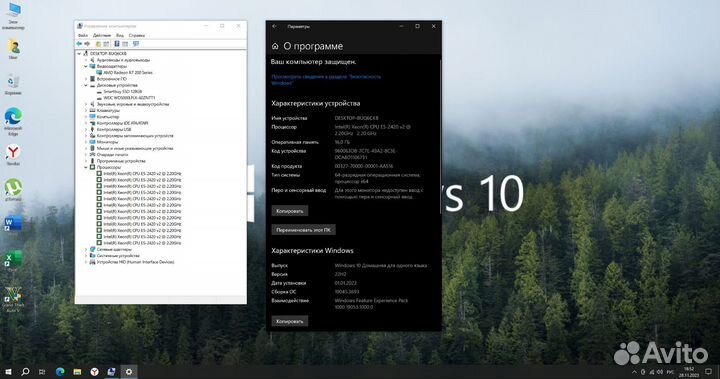Select the Word desktop shortcut
This screenshot has width=720, height=379.
[13, 224]
